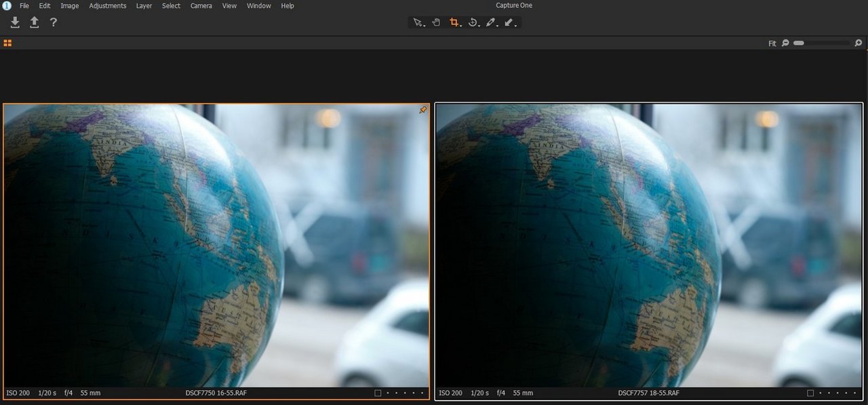The width and height of the screenshot is (868, 405).
Task: Toggle the pin on DSCF7750 image
Action: coord(423,110)
